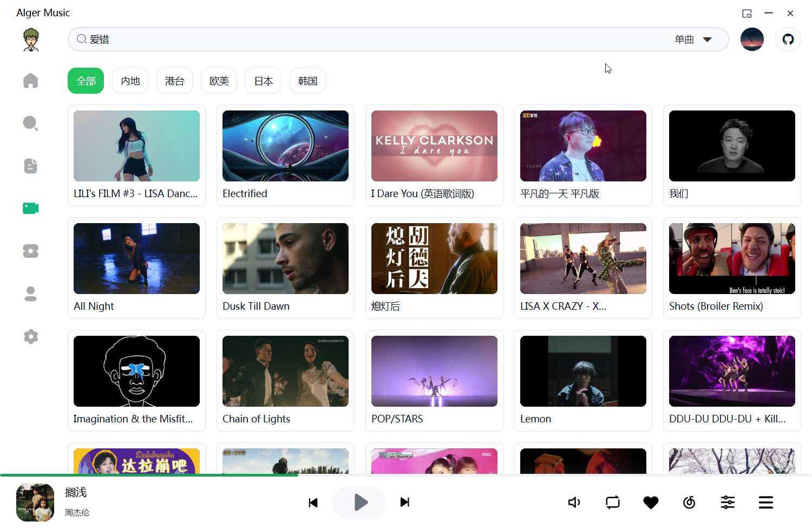
Task: Open the GitHub link icon
Action: pos(788,40)
